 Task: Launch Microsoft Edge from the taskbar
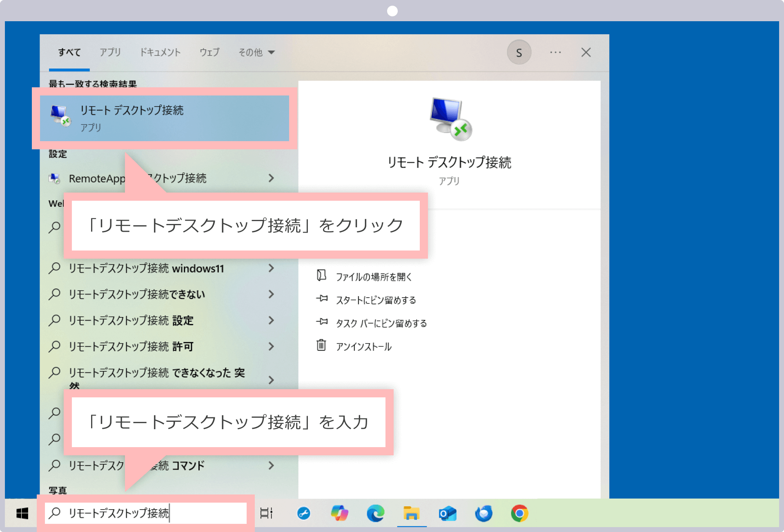pyautogui.click(x=375, y=513)
